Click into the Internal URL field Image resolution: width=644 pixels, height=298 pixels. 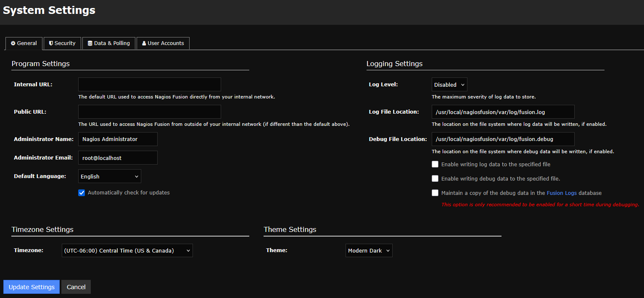click(149, 85)
